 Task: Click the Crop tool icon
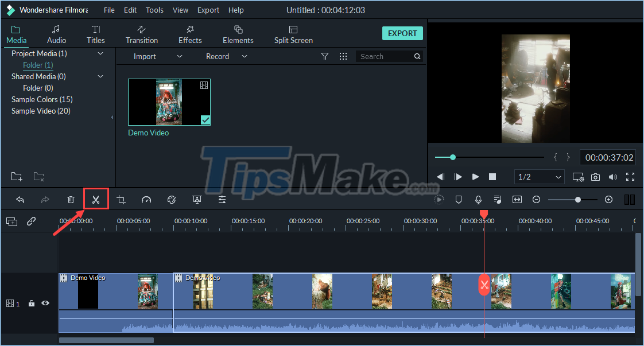[x=121, y=199]
